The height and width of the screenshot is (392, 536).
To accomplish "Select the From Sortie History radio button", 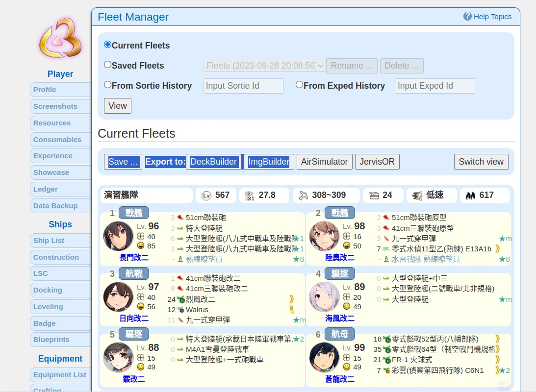I will pos(108,85).
